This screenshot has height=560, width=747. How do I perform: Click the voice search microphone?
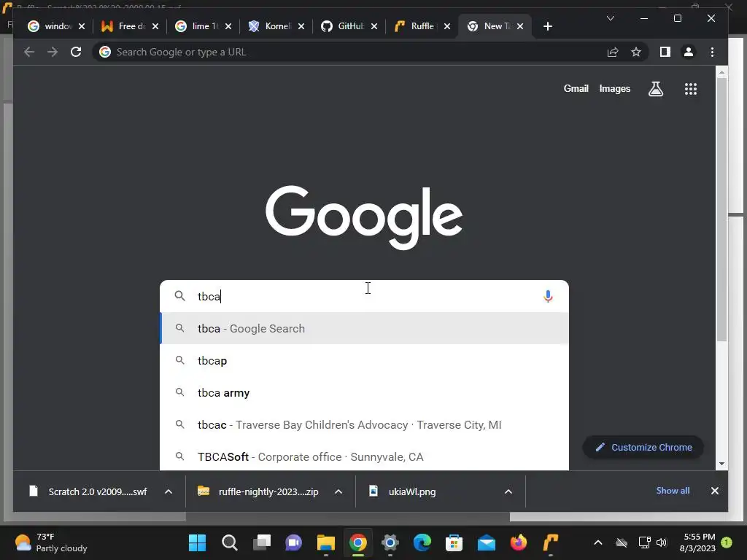(548, 296)
